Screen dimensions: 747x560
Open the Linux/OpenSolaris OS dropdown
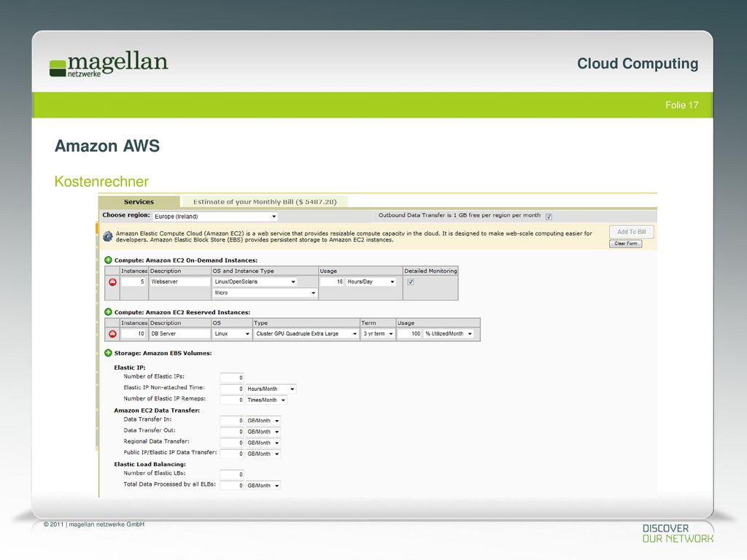click(x=255, y=281)
